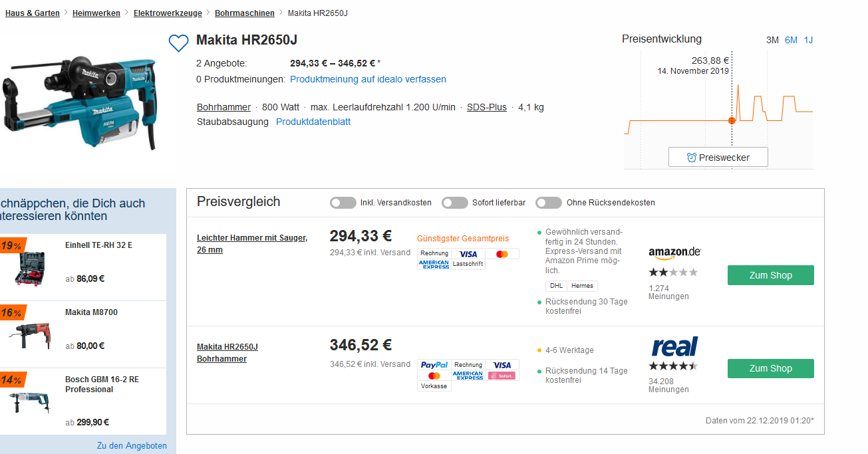868x454 pixels.
Task: Toggle Inkl. Versandkosten switch
Action: tap(343, 203)
